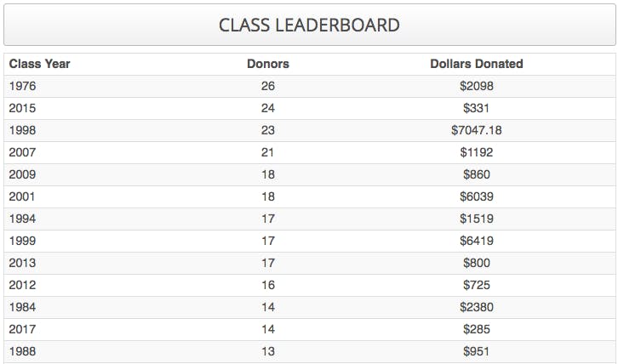Click the 2015 class year cell
618x364 pixels.
click(x=23, y=108)
